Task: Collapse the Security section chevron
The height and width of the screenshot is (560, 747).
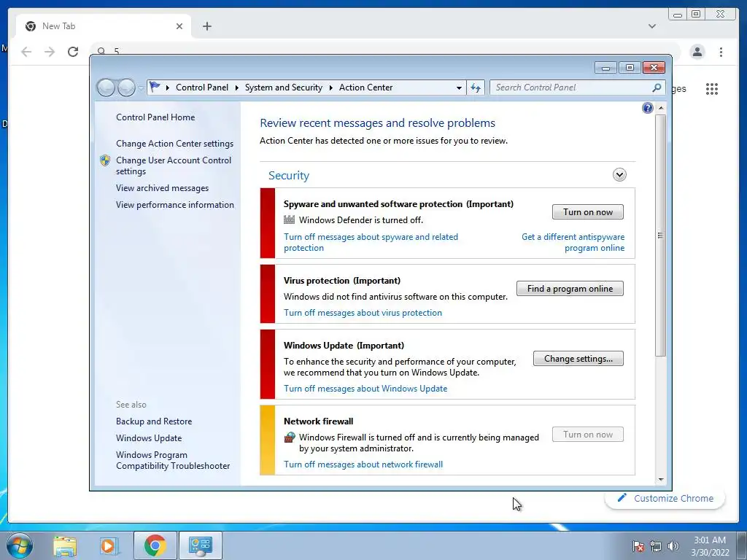Action: (619, 175)
